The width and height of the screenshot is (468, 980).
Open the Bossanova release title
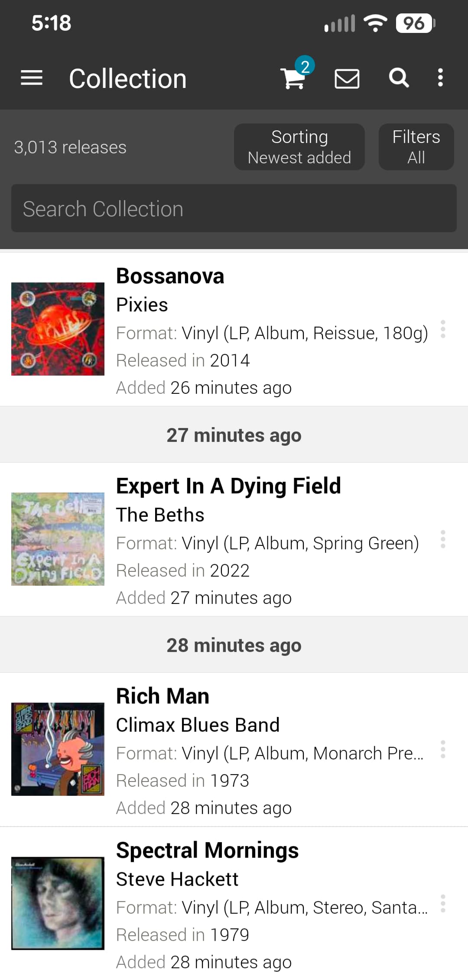pyautogui.click(x=170, y=276)
